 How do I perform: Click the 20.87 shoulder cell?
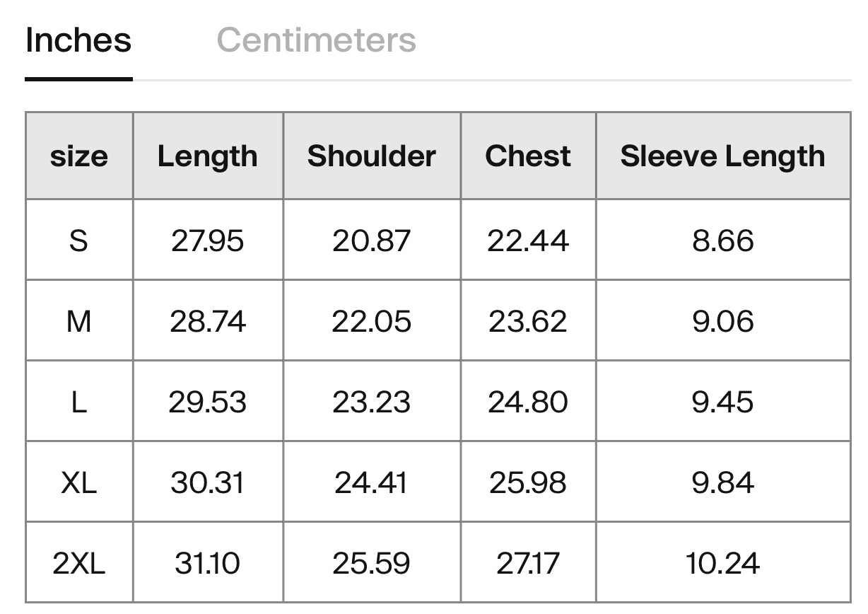click(372, 240)
